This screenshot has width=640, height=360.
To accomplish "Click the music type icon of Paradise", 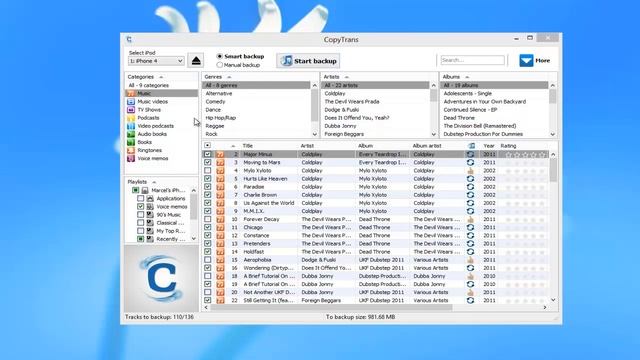I will tap(220, 187).
